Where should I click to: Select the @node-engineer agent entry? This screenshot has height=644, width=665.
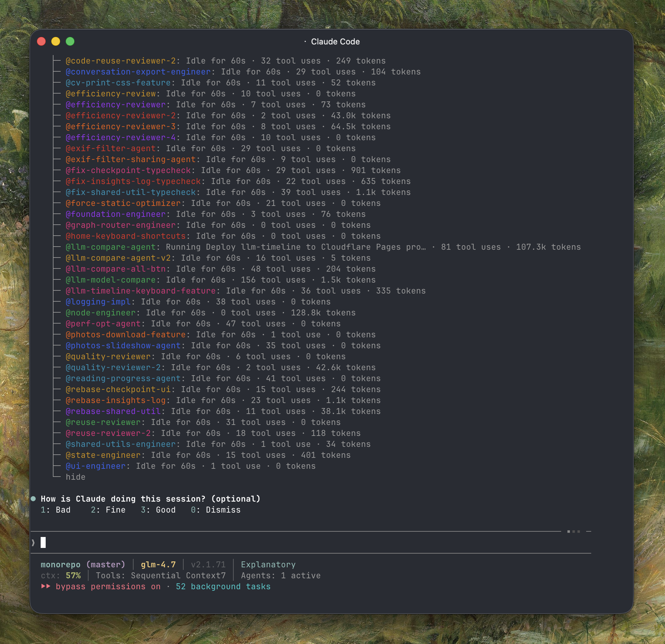tap(100, 313)
